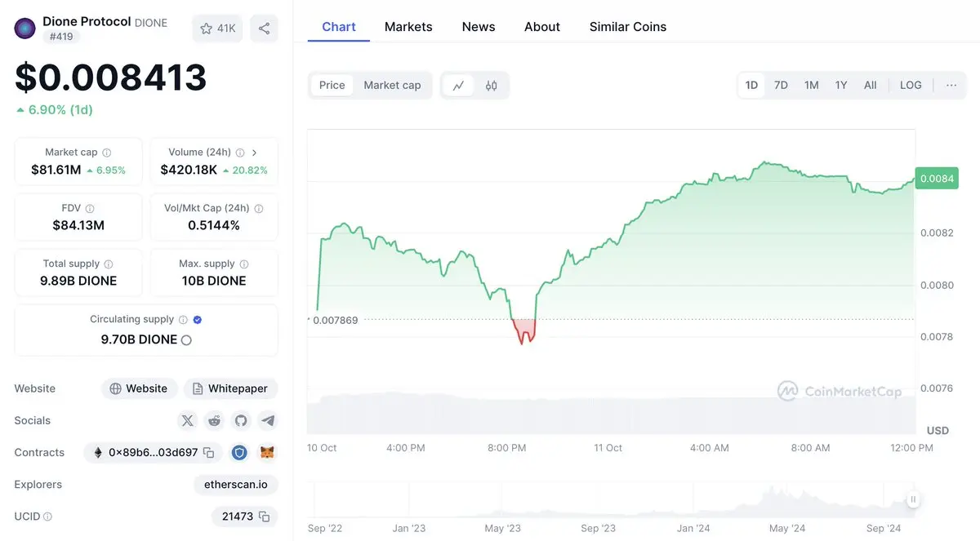Click the $84.13M FDV value
The image size is (980, 541).
tap(78, 225)
